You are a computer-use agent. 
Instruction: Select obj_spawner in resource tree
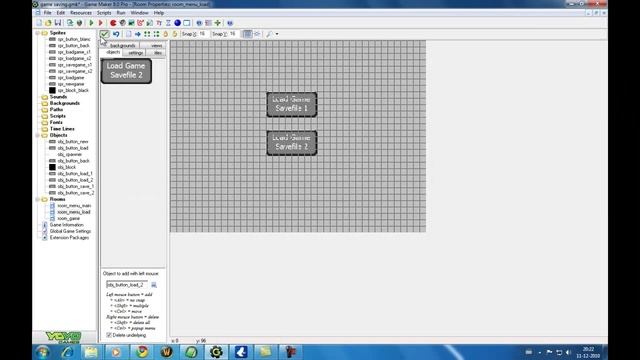coord(69,154)
